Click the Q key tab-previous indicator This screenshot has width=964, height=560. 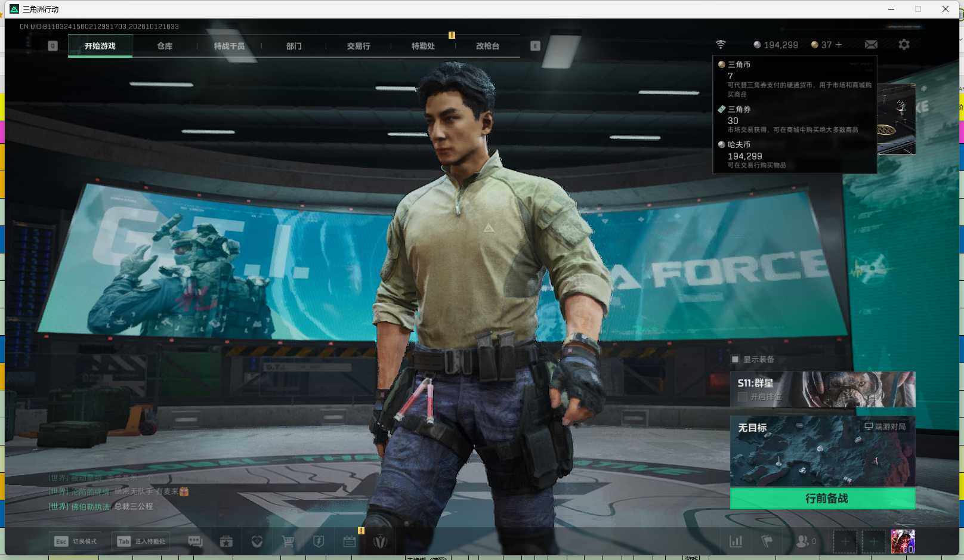[52, 46]
